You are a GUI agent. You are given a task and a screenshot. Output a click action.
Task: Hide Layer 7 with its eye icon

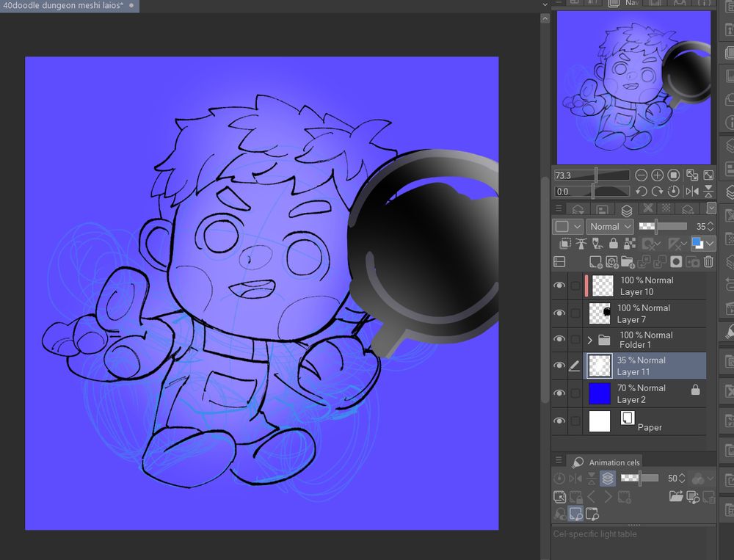click(559, 313)
